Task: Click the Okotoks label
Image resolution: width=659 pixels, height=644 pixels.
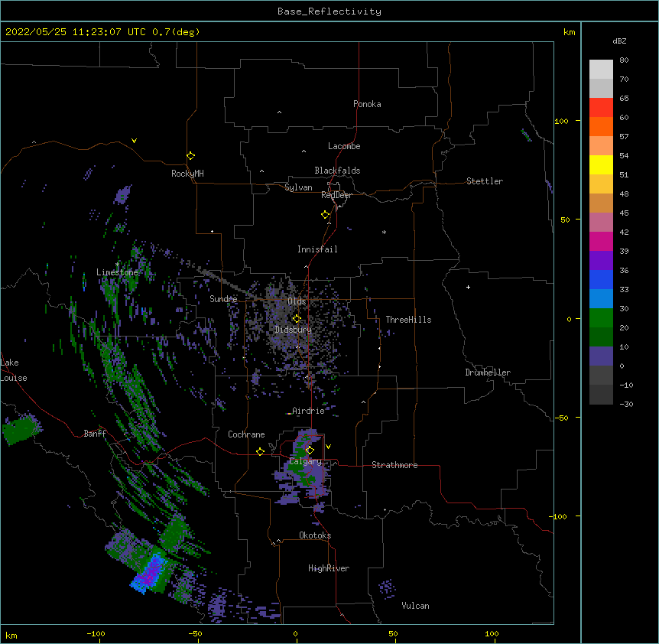Action: tap(315, 535)
